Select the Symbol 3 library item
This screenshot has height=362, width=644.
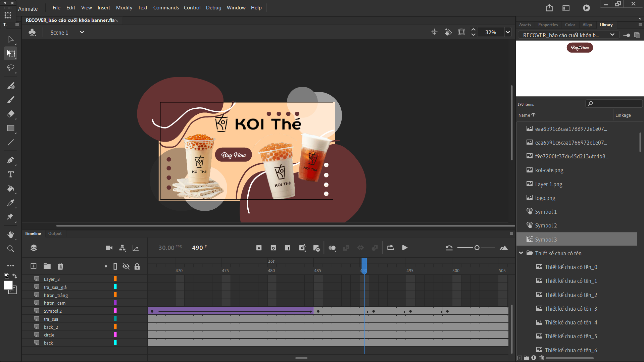(x=577, y=239)
